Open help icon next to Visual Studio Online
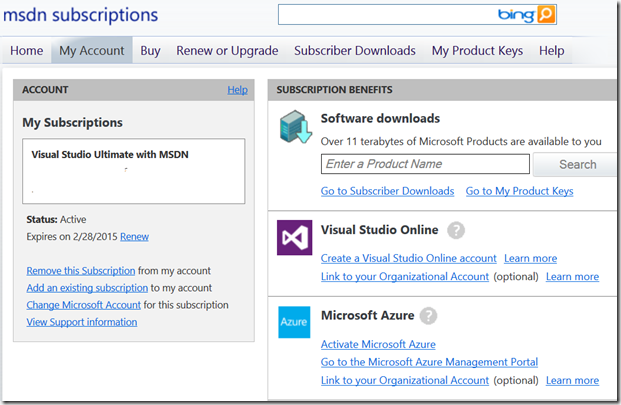This screenshot has width=621, height=405. 456,230
